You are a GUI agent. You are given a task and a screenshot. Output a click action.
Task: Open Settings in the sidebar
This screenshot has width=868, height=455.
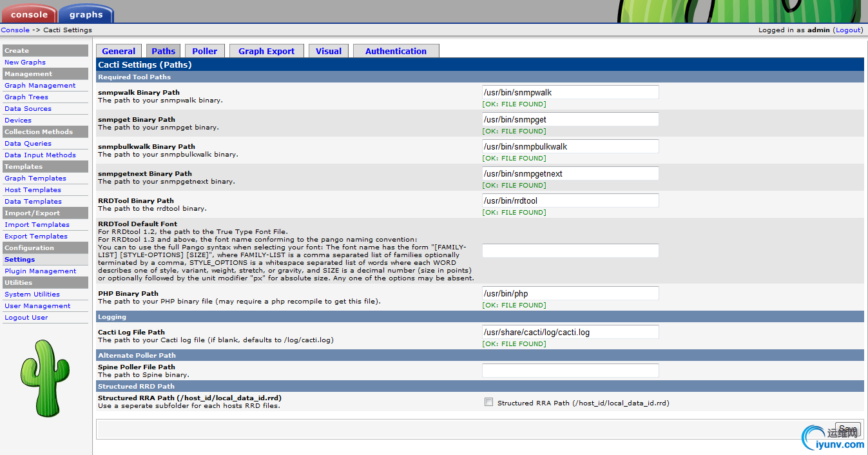click(20, 260)
